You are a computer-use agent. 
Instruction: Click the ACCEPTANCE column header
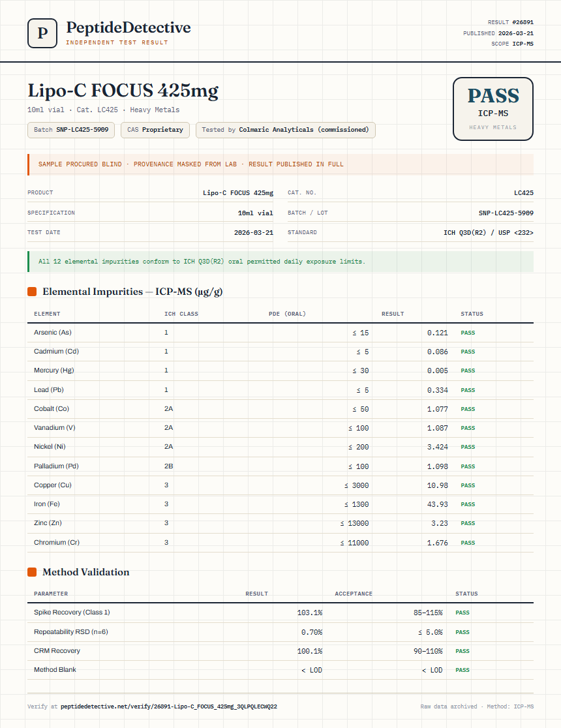(354, 594)
